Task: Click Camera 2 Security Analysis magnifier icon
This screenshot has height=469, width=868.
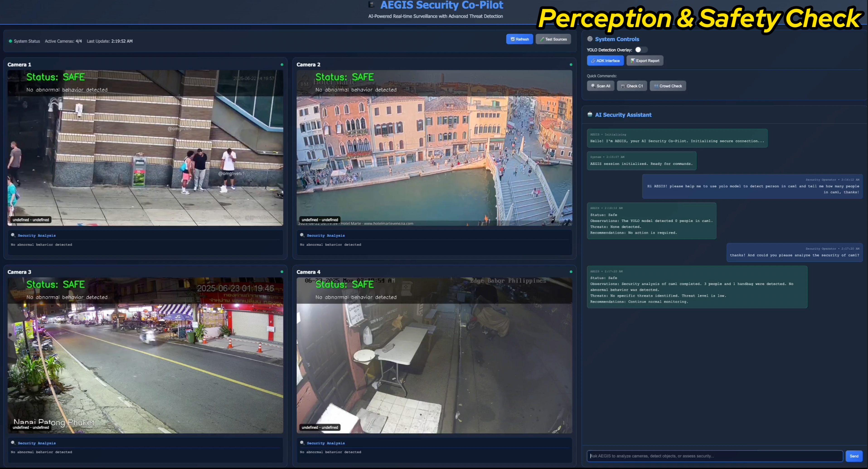Action: (x=302, y=235)
